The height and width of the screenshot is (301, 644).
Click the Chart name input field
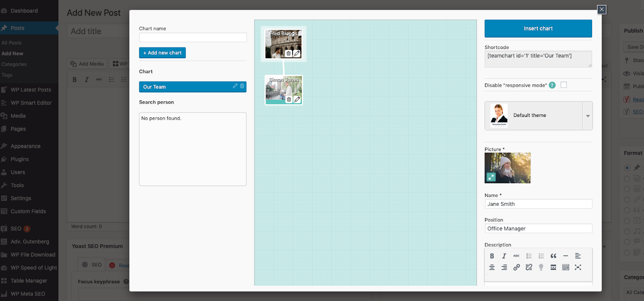(x=193, y=37)
